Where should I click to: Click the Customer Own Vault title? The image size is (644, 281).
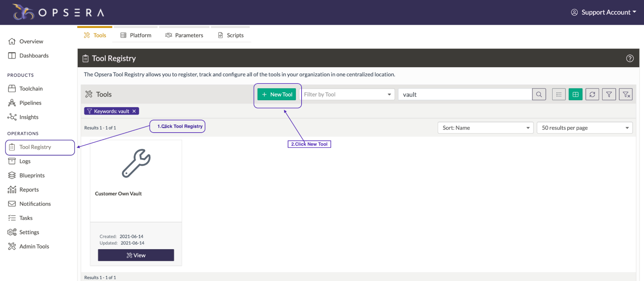pos(118,193)
